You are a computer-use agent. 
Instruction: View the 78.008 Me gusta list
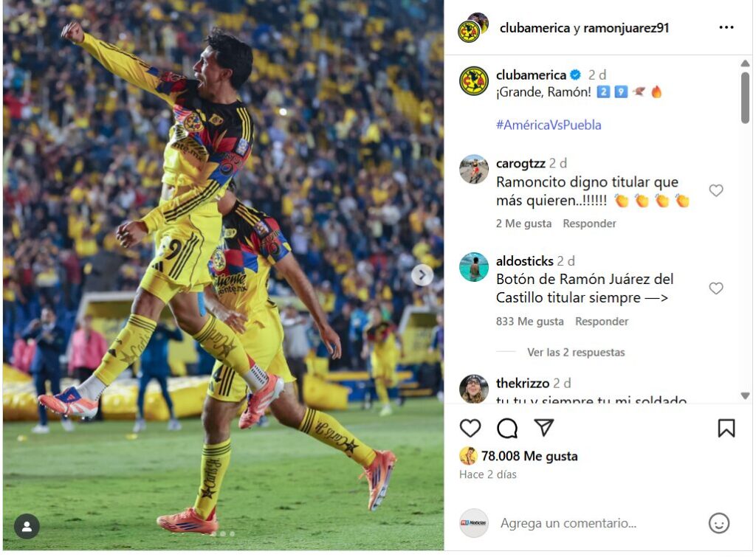(529, 456)
